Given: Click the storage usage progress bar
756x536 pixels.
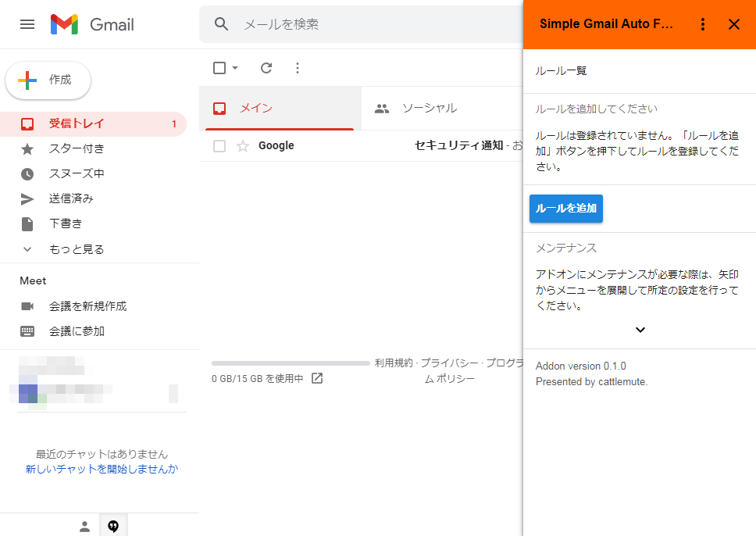Looking at the screenshot, I should coord(291,363).
